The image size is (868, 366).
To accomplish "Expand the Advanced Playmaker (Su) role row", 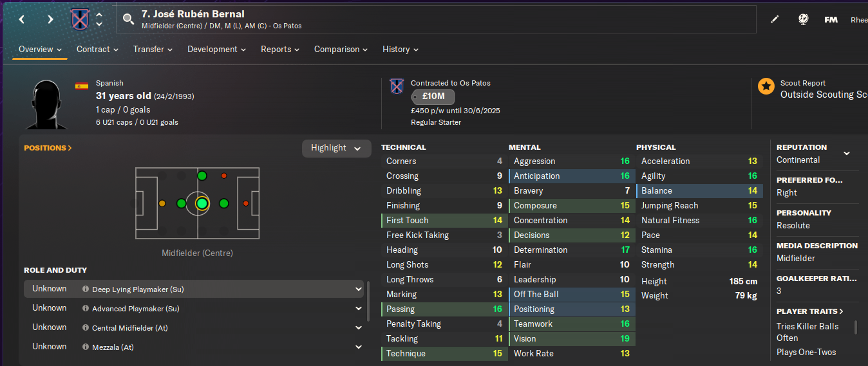I will 358,309.
